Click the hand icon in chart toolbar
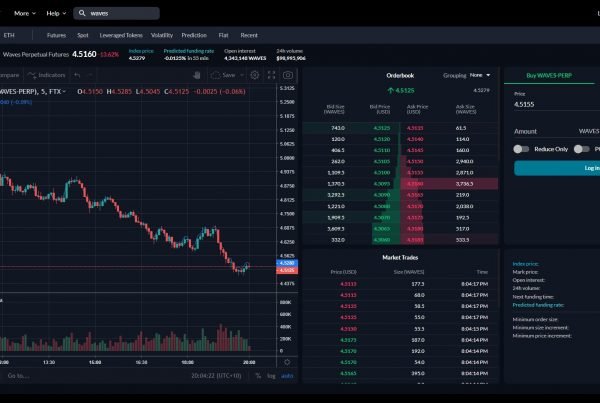 [x=197, y=75]
